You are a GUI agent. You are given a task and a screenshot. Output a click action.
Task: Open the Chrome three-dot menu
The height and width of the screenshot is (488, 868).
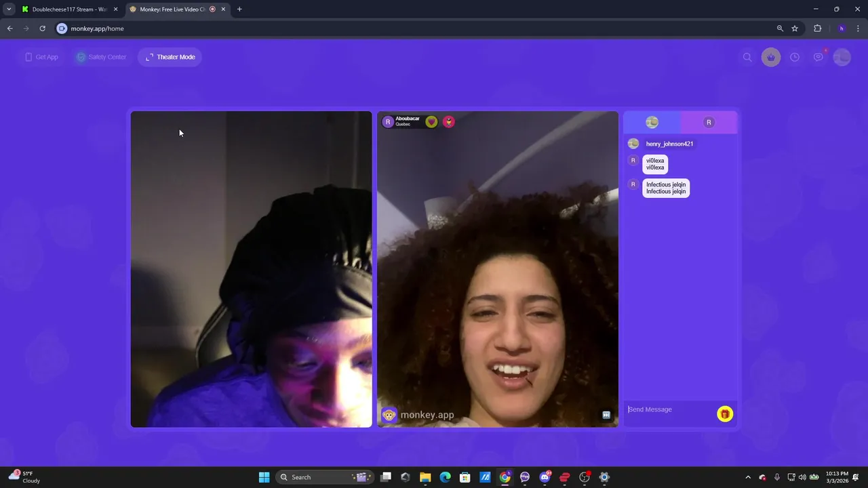(x=859, y=28)
